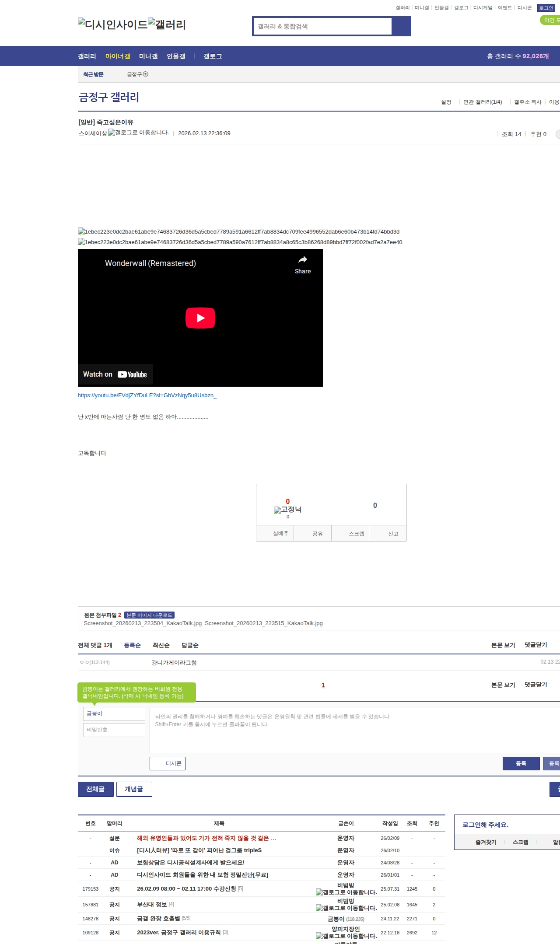Click the downvote count on the right of the vote box
Screen dimensions: 560x944
tap(375, 506)
